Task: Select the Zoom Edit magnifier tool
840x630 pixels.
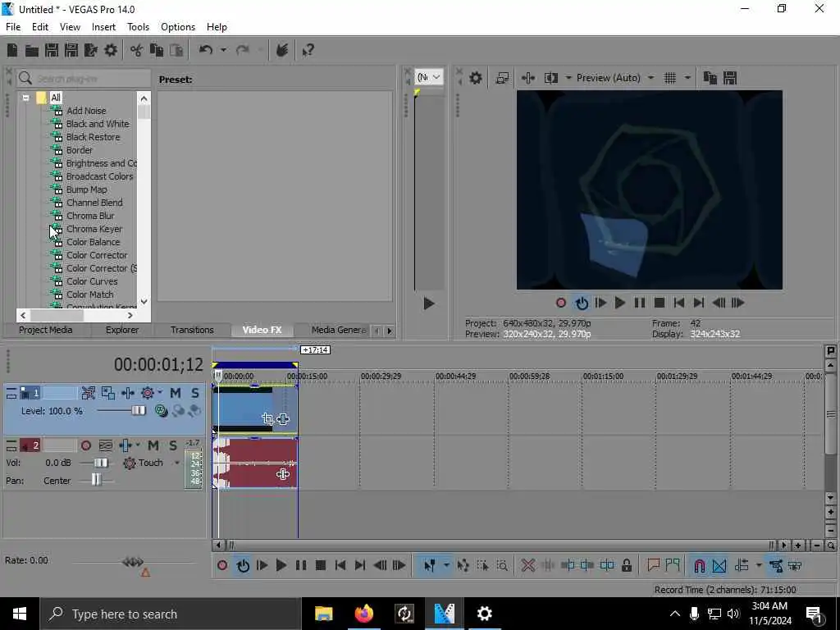Action: (x=502, y=565)
